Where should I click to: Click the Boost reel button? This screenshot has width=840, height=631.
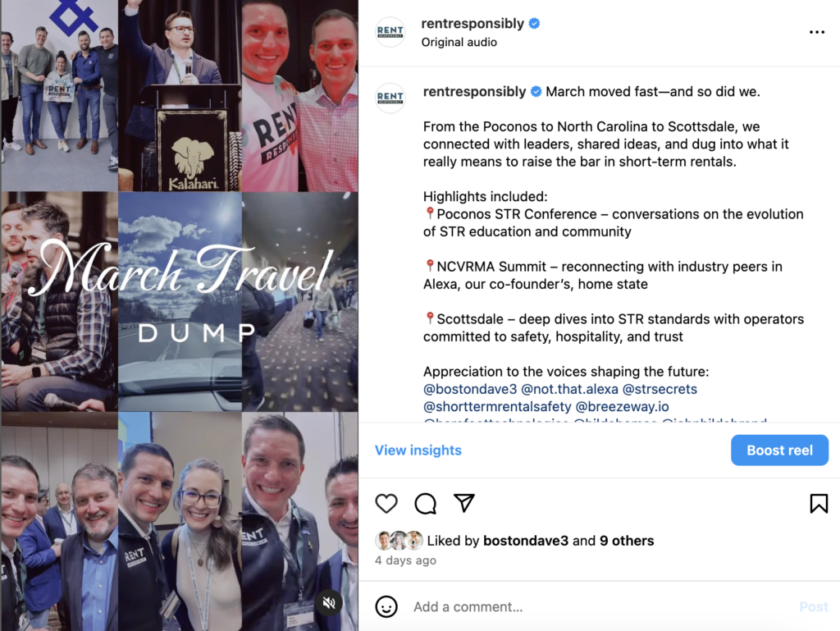coord(779,450)
